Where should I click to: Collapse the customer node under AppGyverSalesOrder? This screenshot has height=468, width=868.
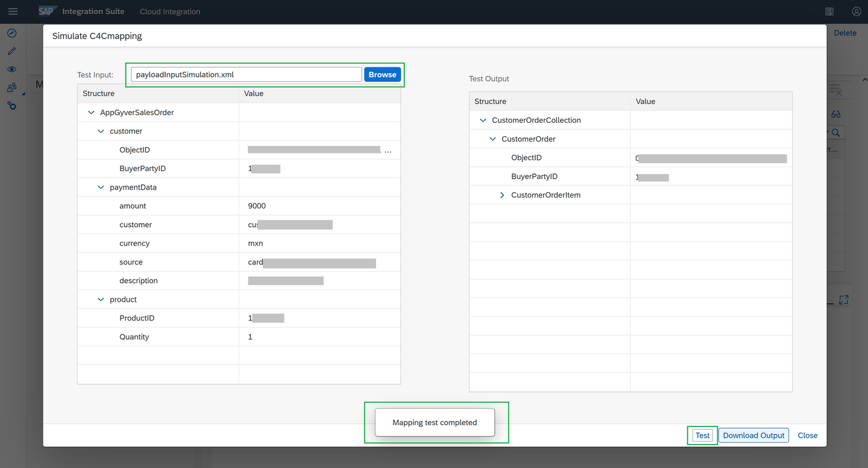[101, 131]
